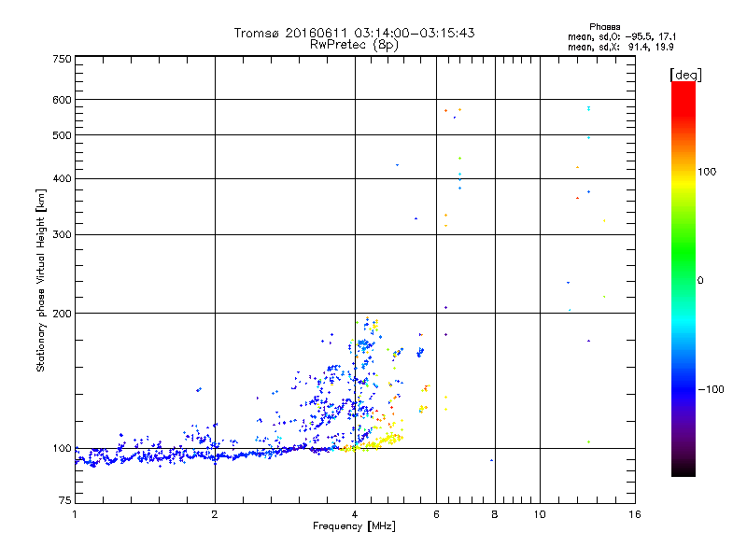The height and width of the screenshot is (560, 747).
Task: Click the y-axis label '400'
Action: pos(62,178)
